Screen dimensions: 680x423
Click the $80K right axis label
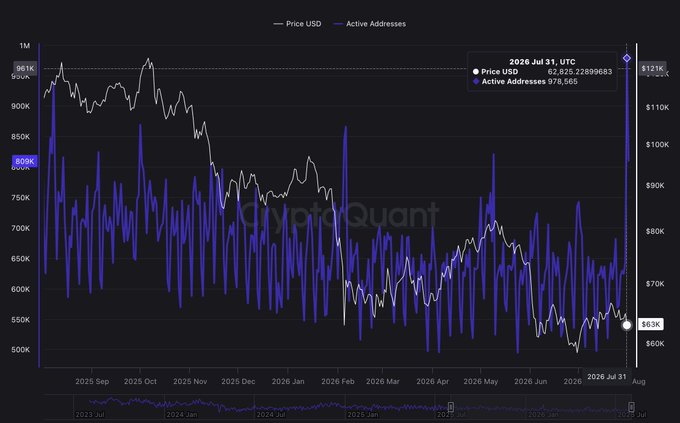[655, 231]
